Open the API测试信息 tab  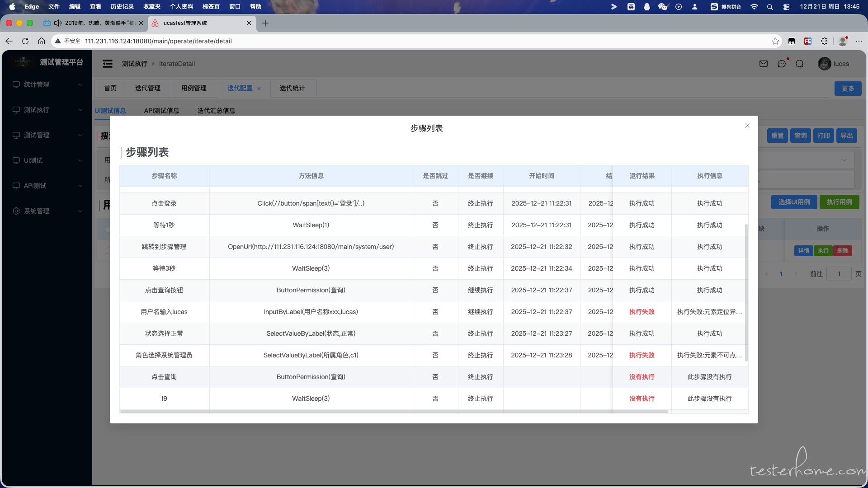click(161, 111)
